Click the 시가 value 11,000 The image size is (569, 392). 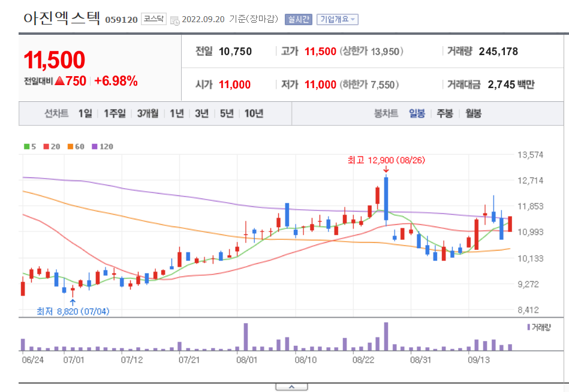tap(234, 85)
